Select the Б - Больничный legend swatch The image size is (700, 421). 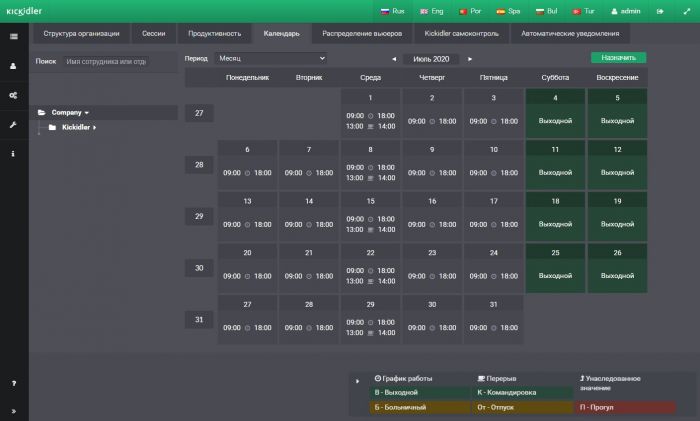420,408
